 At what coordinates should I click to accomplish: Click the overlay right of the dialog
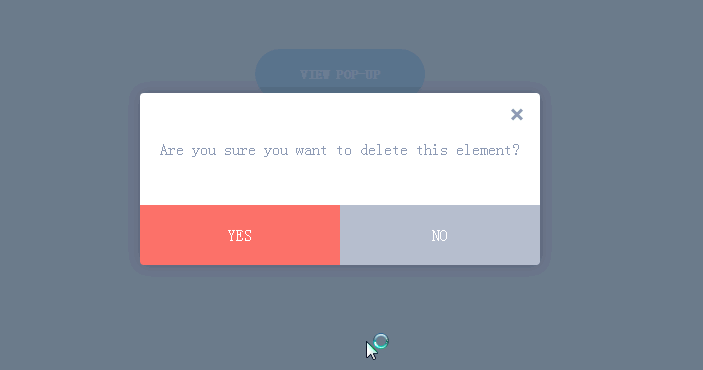(x=628, y=179)
